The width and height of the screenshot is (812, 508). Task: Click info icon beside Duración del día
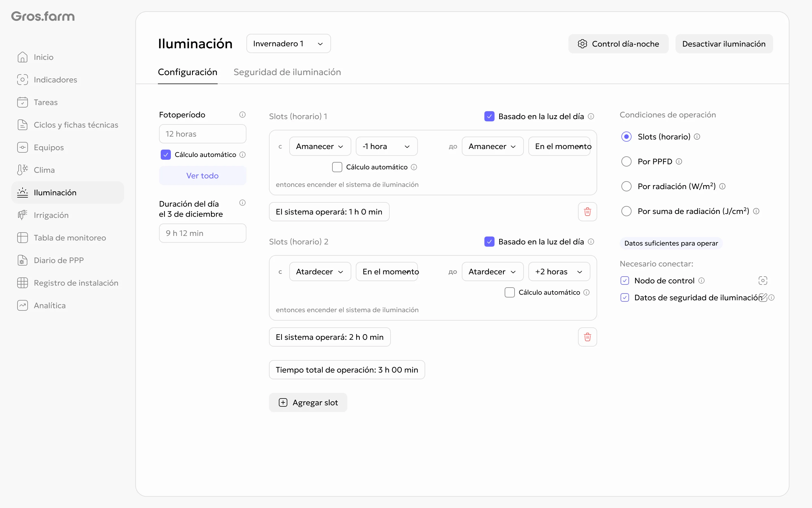242,203
